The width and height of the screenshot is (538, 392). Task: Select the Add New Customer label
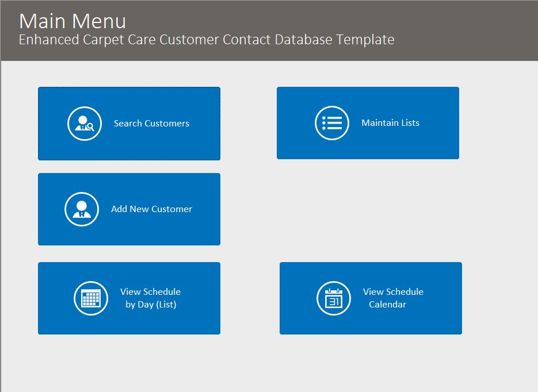151,209
